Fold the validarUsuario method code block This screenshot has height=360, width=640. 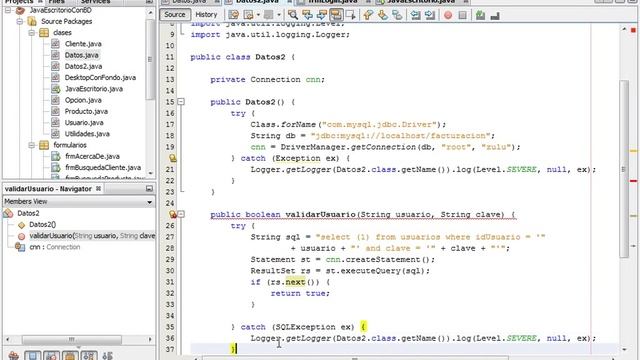tap(181, 214)
